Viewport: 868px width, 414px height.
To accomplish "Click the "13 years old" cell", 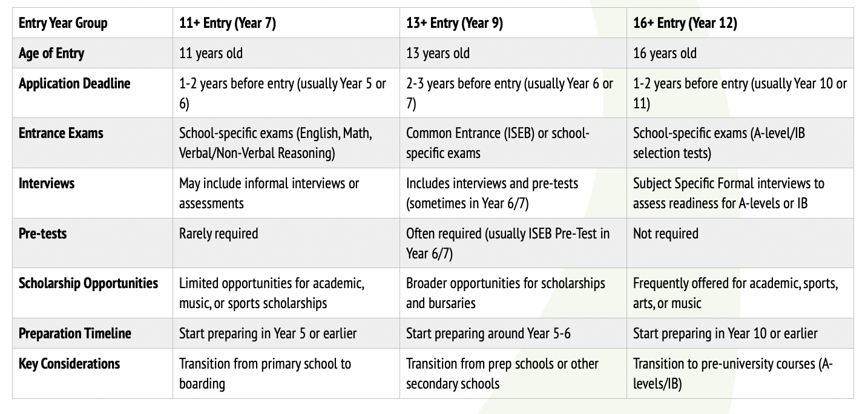I will point(438,53).
